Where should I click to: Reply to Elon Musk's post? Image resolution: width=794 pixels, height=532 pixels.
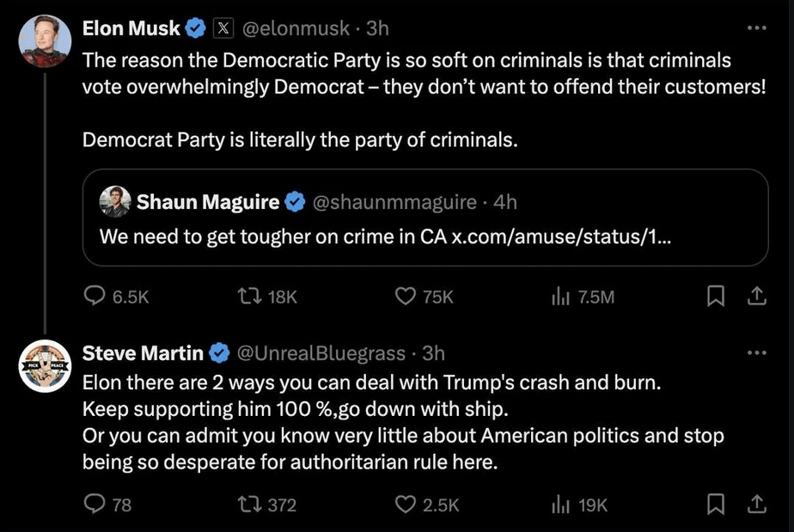tap(94, 297)
